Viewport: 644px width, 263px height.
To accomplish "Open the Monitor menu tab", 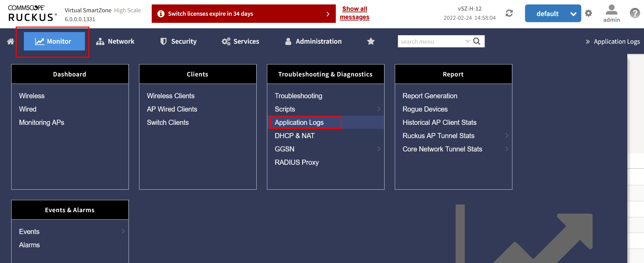I will point(54,41).
